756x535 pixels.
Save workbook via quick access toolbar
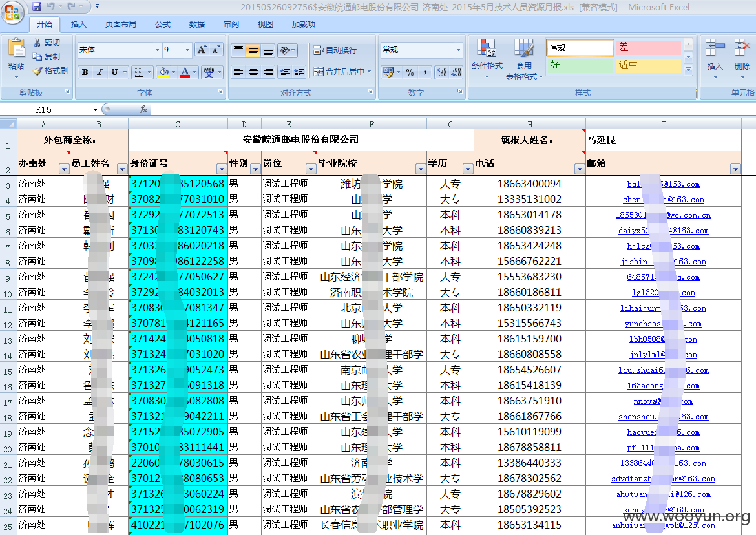pyautogui.click(x=37, y=6)
